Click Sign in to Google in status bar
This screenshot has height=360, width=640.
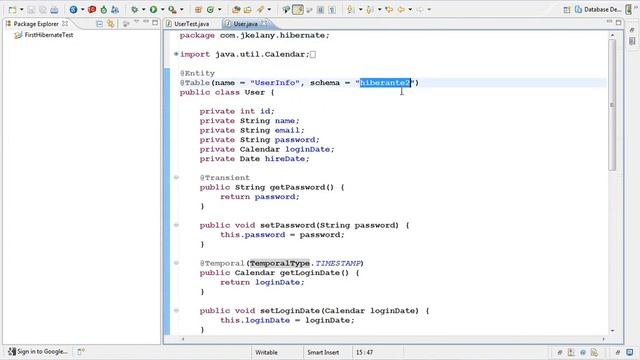38,351
